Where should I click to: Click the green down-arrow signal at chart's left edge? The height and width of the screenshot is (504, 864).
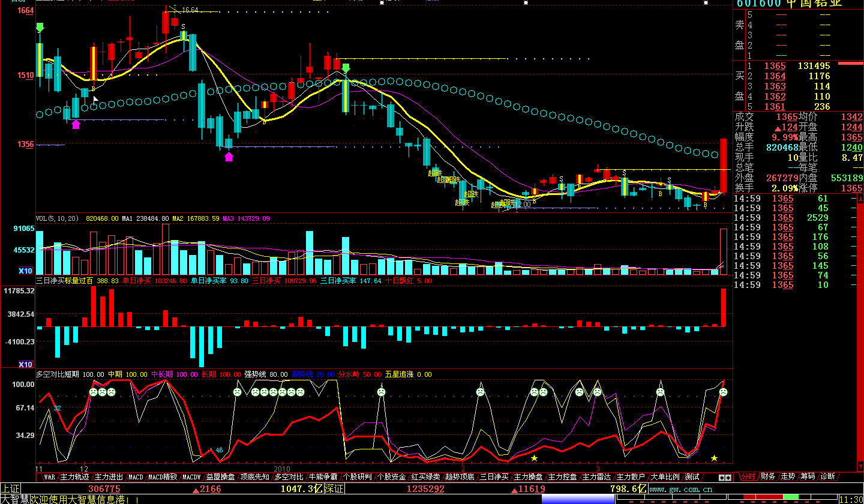tap(40, 28)
